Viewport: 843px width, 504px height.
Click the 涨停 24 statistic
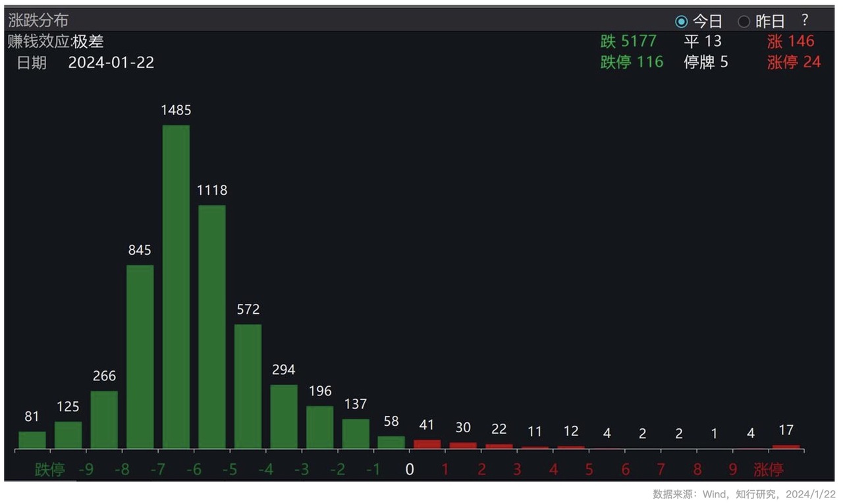pos(794,63)
